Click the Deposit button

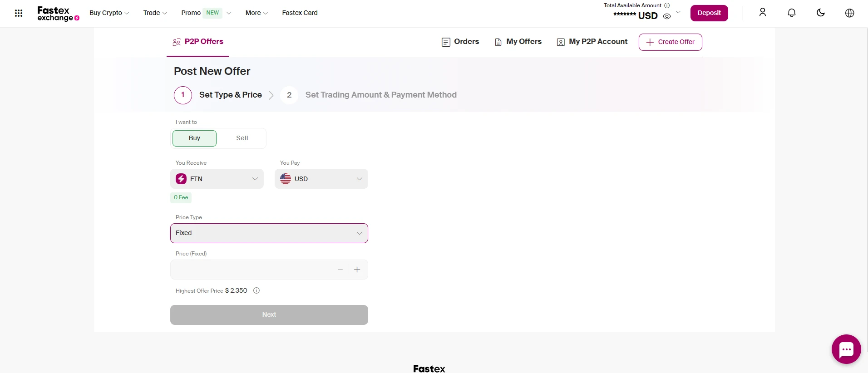[x=709, y=13]
